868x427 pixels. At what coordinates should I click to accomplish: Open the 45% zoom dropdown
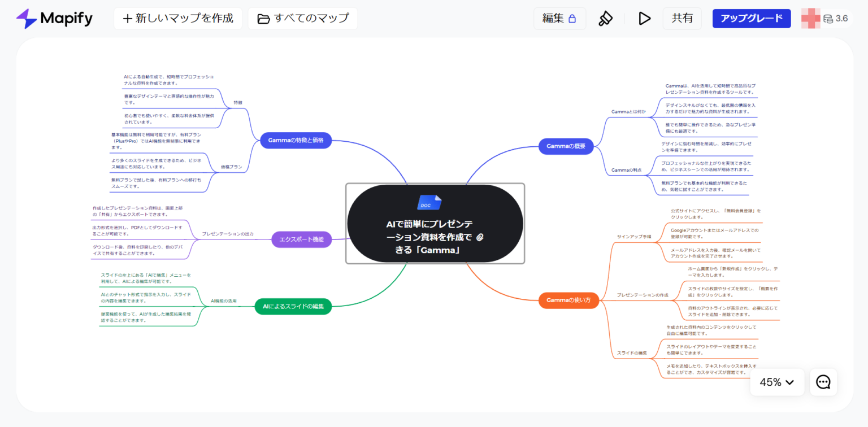coord(776,382)
